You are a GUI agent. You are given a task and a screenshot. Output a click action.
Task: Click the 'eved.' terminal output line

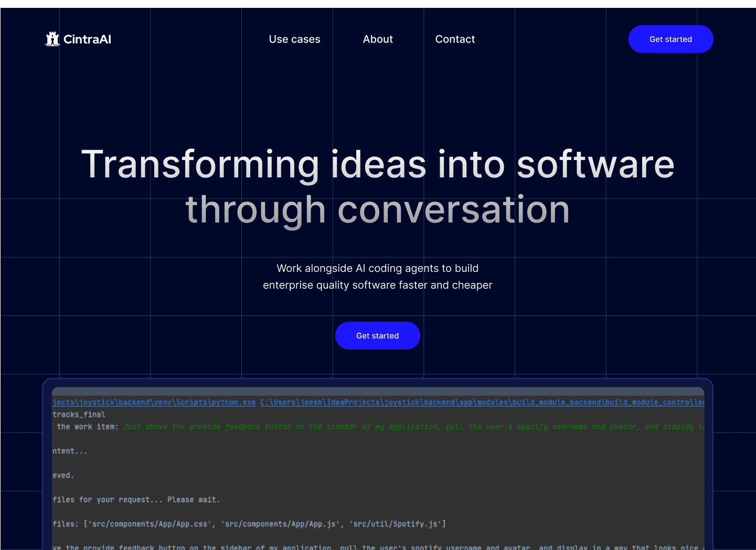pos(63,475)
